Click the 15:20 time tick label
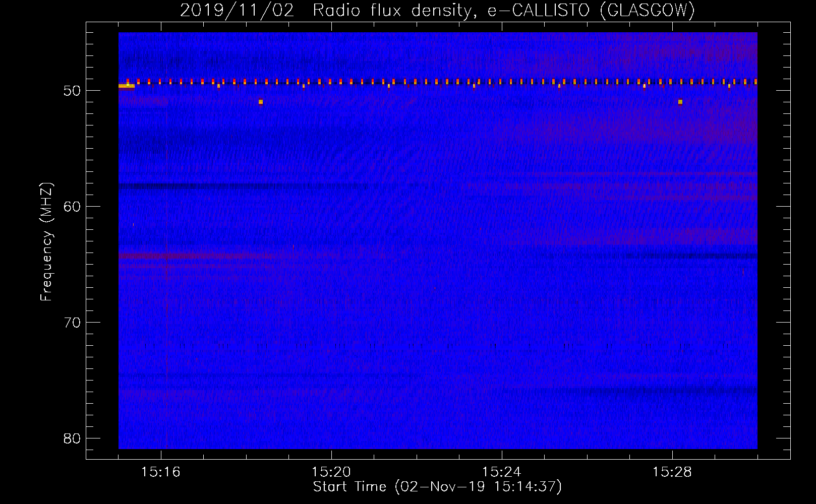Viewport: 816px width, 504px height. tap(331, 472)
